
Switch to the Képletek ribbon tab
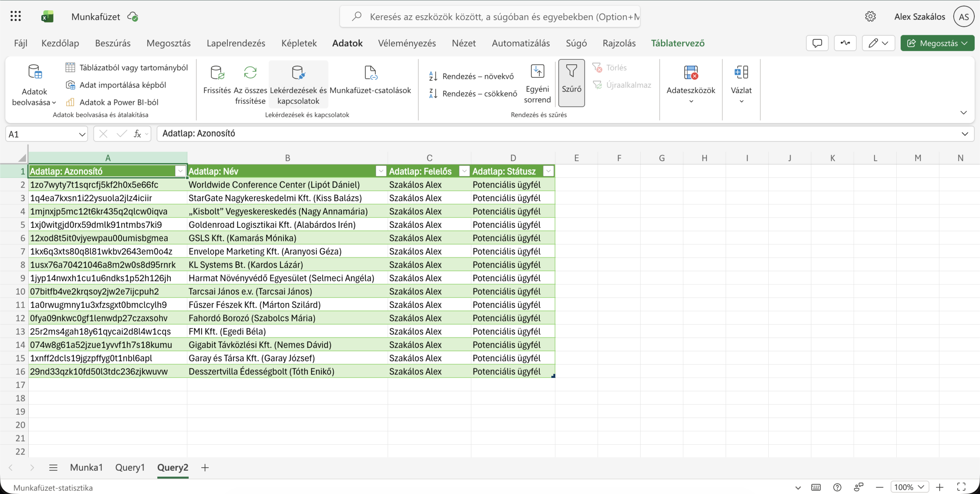pyautogui.click(x=299, y=43)
